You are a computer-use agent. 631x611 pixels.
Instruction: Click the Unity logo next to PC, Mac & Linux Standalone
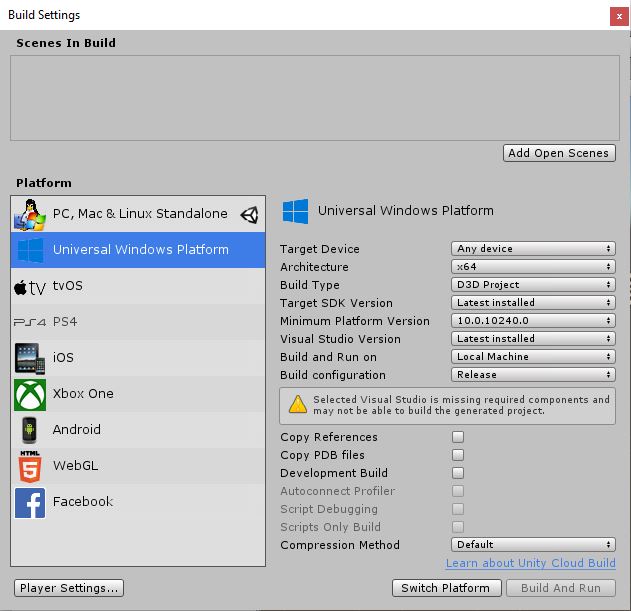tap(250, 215)
